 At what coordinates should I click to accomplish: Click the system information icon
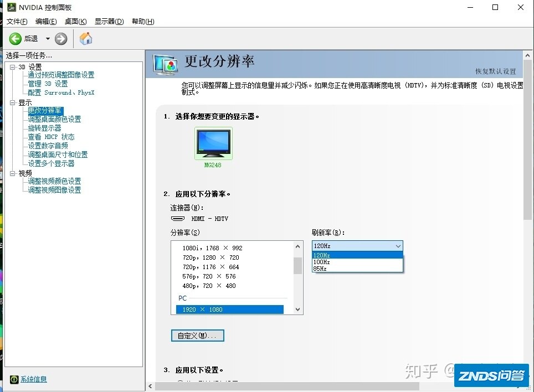pyautogui.click(x=14, y=379)
